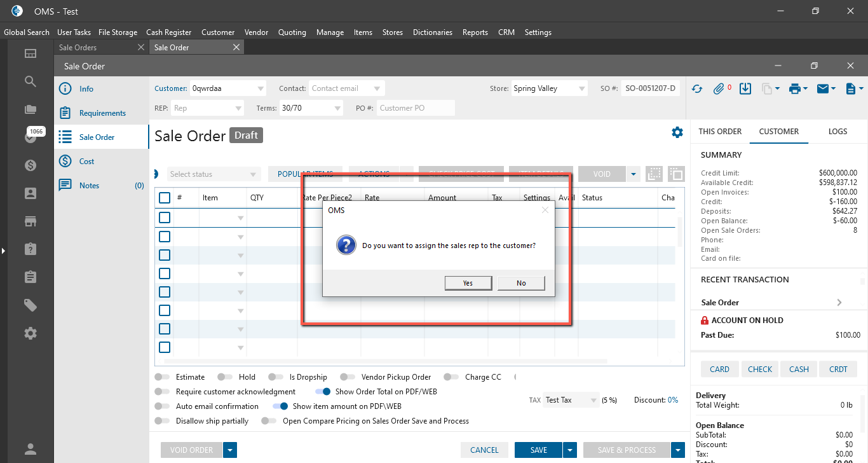Refresh the sale order with the sync icon
This screenshot has width=868, height=463.
(x=697, y=89)
